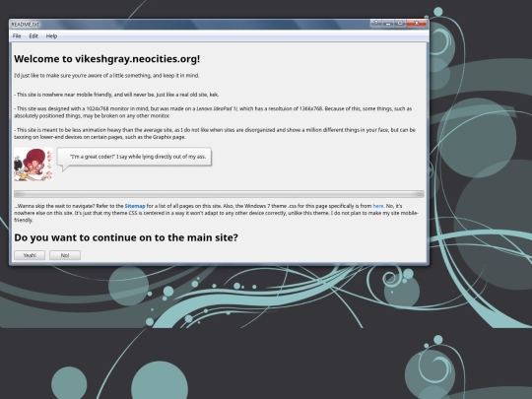Click the line about mobile friendly site

(x=116, y=95)
